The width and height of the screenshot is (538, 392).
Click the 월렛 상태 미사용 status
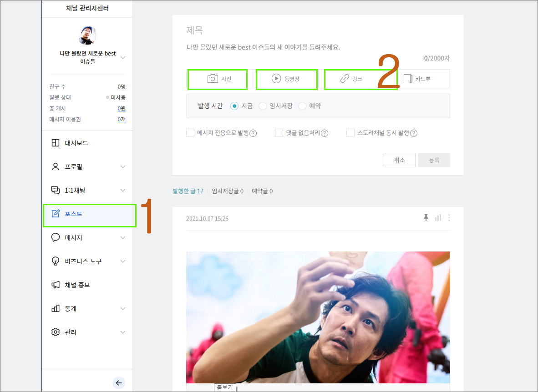pyautogui.click(x=116, y=97)
